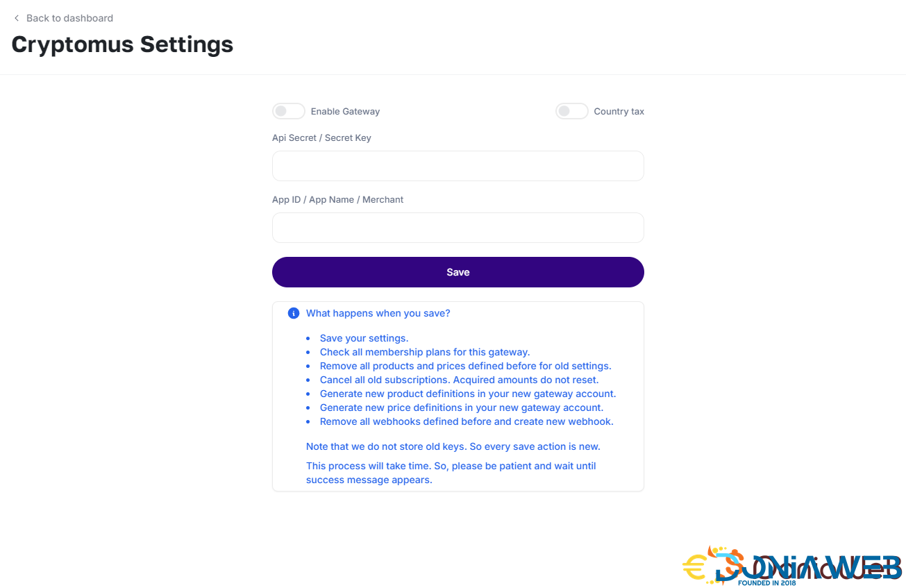The image size is (906, 588).
Task: Click the note about not storing old keys
Action: (453, 446)
